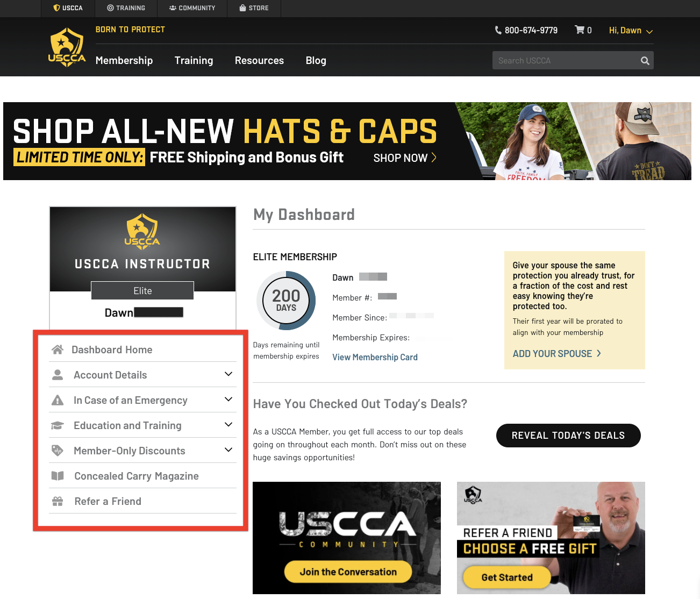The image size is (700, 599).
Task: Open the Resources menu
Action: click(259, 60)
